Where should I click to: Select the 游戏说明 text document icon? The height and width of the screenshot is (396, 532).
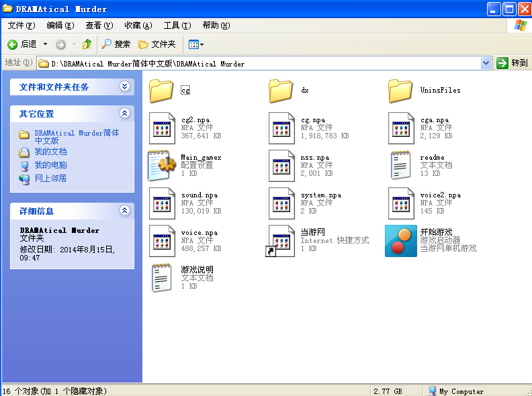(x=161, y=278)
